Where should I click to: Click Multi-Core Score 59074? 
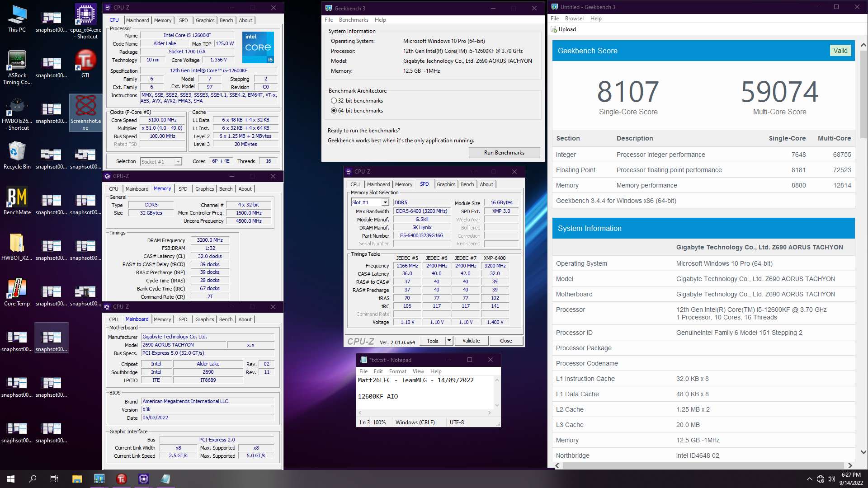[779, 92]
